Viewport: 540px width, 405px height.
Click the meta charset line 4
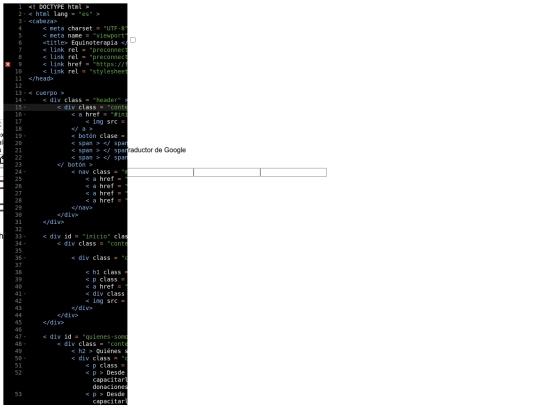point(85,29)
